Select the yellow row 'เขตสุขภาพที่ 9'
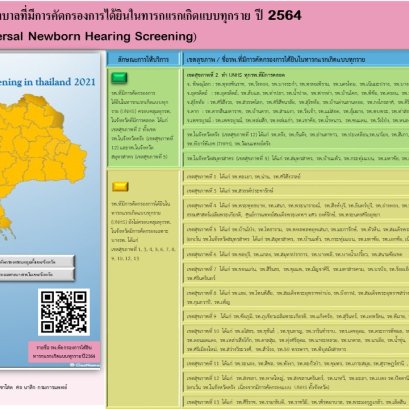Image resolution: width=409 pixels, height=409 pixels. (296, 316)
